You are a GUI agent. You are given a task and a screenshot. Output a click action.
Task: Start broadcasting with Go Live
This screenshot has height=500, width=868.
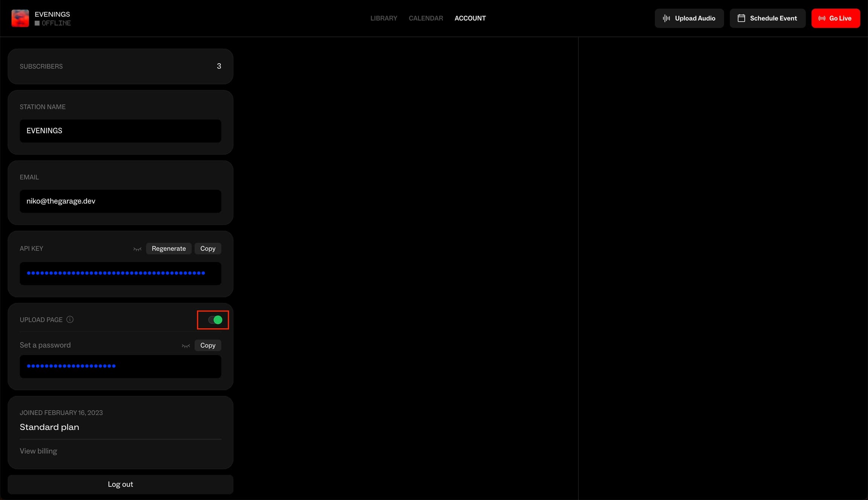point(836,18)
